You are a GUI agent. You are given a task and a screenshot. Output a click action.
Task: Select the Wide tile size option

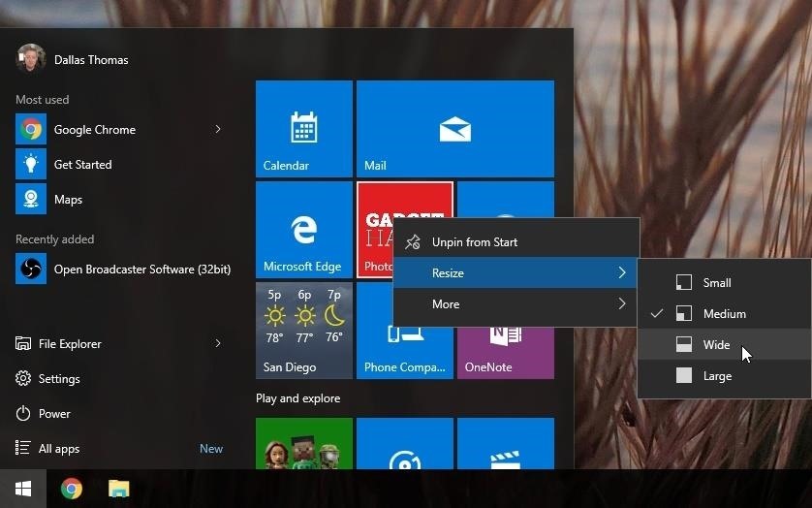724,344
